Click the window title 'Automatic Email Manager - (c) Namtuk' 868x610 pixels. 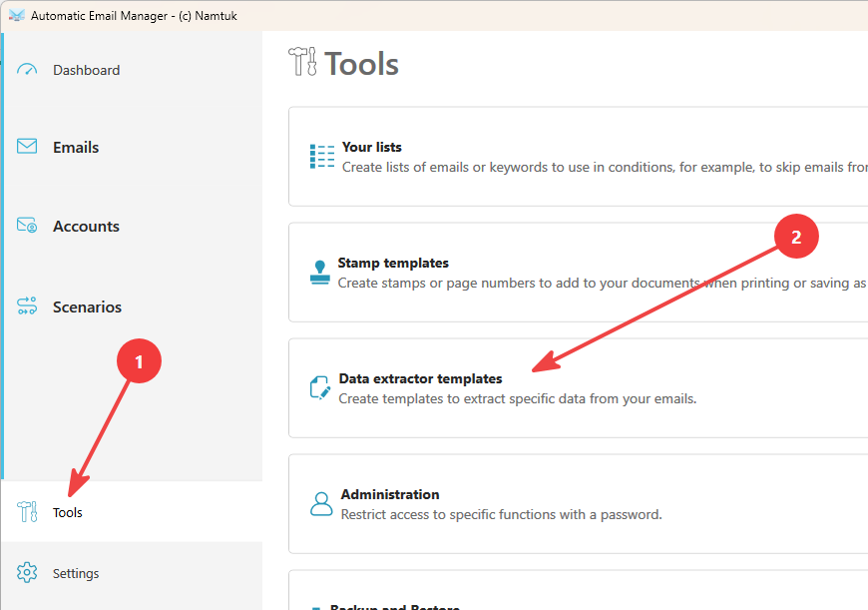click(134, 16)
